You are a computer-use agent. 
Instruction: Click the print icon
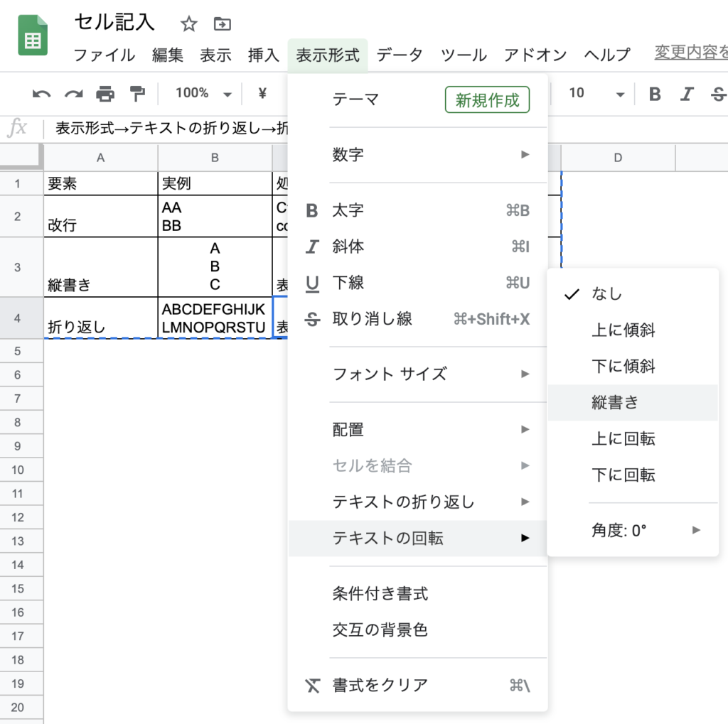pyautogui.click(x=105, y=94)
